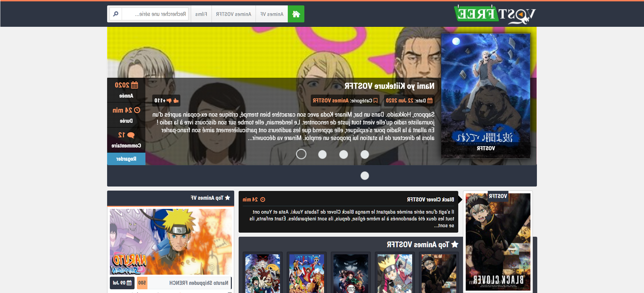Click the search magnifier icon

coord(116,14)
